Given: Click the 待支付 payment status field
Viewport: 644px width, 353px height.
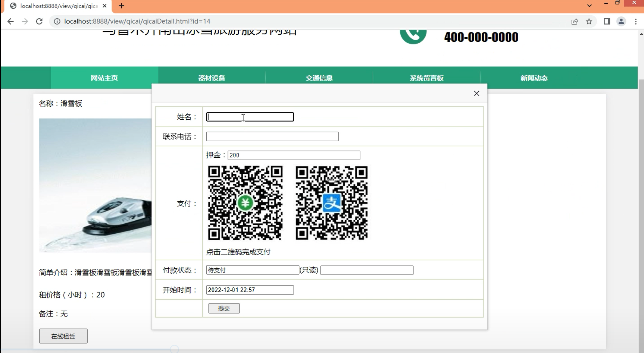Looking at the screenshot, I should (253, 270).
